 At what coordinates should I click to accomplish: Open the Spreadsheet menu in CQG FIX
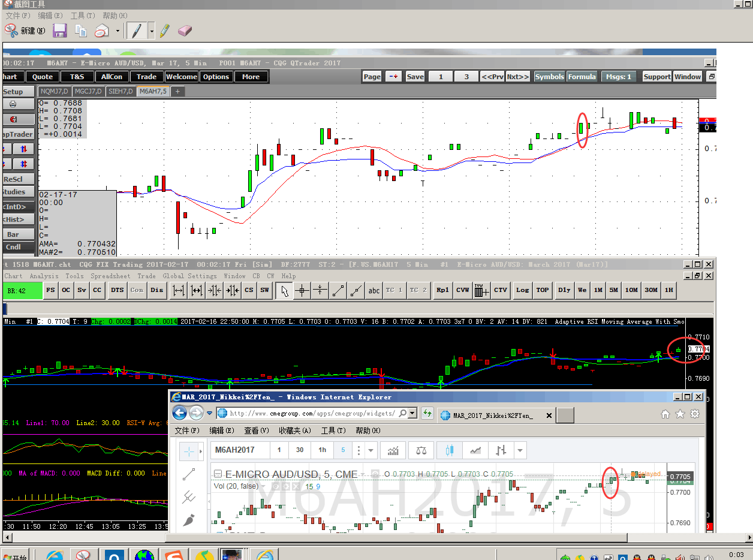(x=110, y=276)
